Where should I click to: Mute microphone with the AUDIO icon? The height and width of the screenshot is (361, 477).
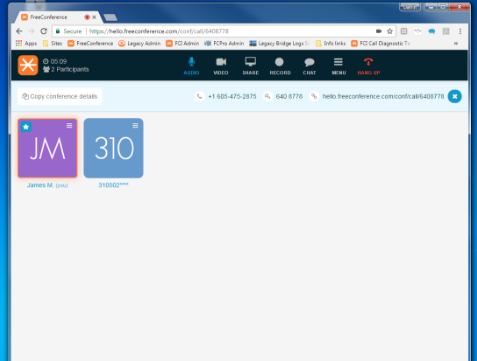[191, 65]
